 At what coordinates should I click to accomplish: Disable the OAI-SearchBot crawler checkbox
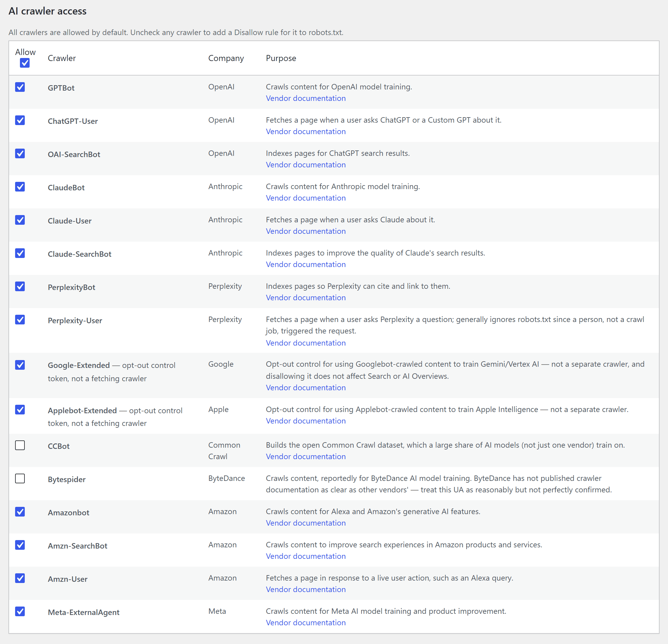[20, 153]
